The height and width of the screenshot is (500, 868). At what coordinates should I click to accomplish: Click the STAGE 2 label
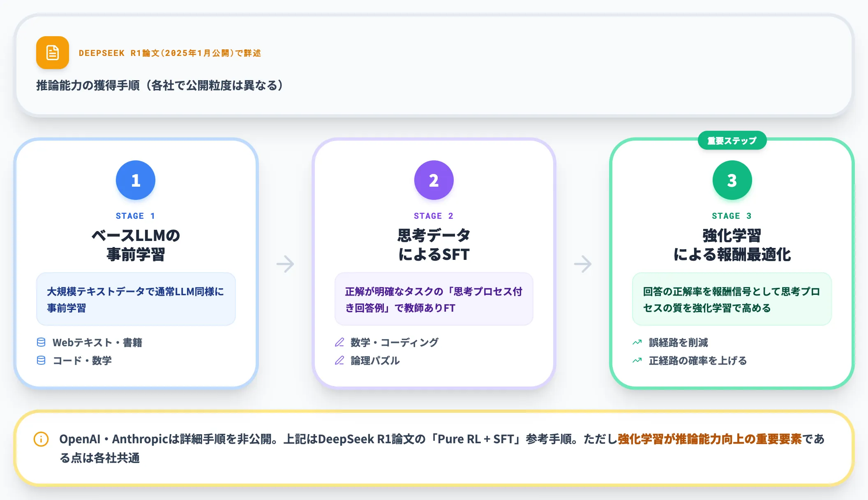pyautogui.click(x=434, y=216)
